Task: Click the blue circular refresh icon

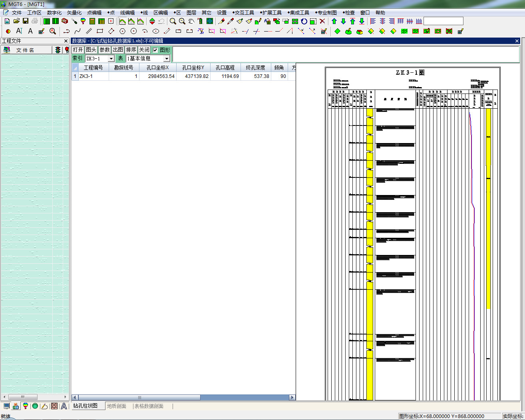Action: (304, 21)
